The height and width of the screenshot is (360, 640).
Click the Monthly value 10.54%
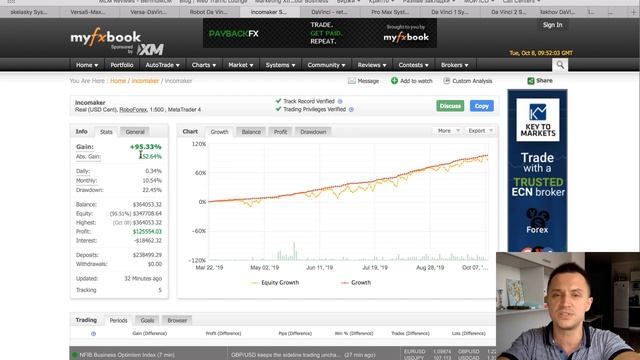(x=152, y=181)
